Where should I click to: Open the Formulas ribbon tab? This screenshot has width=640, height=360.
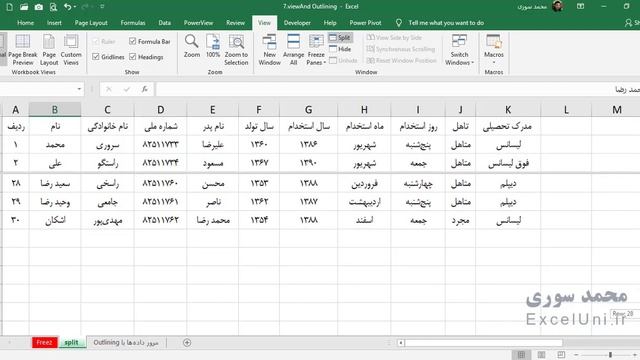coord(133,23)
